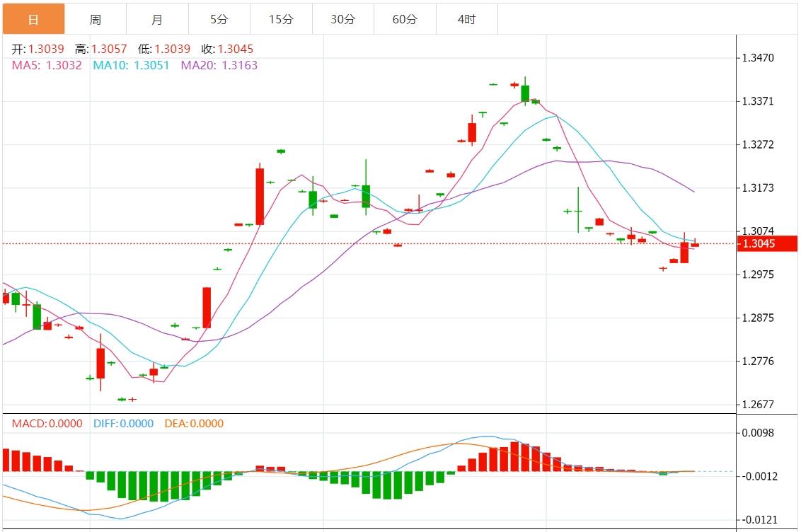
Task: Select the 日 daily chart tab
Action: 33,19
